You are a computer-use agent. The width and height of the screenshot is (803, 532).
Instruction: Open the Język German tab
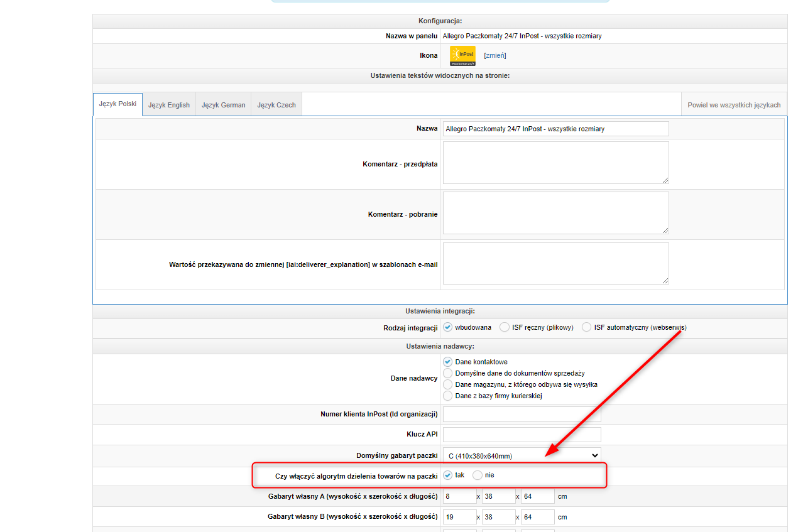[x=224, y=105]
